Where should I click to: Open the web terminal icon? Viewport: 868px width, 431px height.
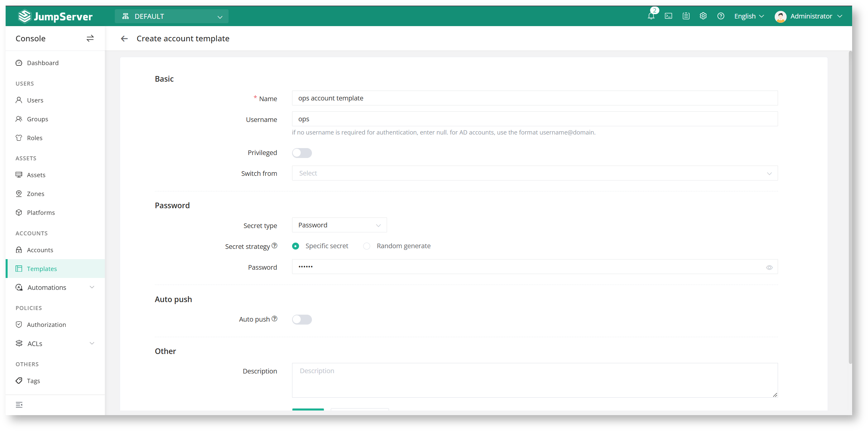pyautogui.click(x=669, y=16)
